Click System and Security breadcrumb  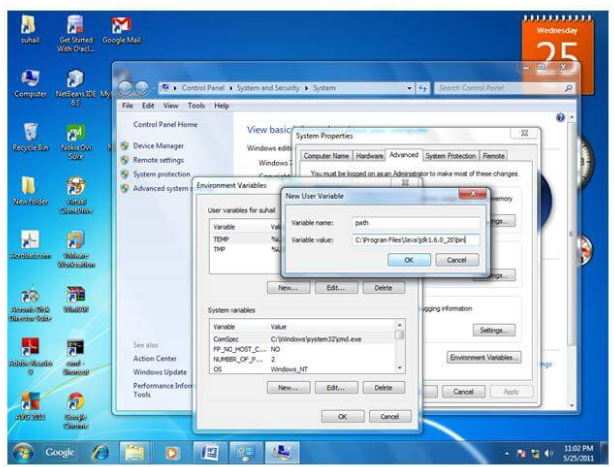268,88
